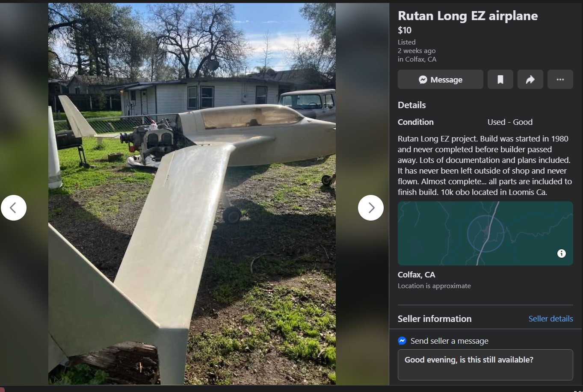Click the $10 price text
The height and width of the screenshot is (392, 583).
(405, 30)
